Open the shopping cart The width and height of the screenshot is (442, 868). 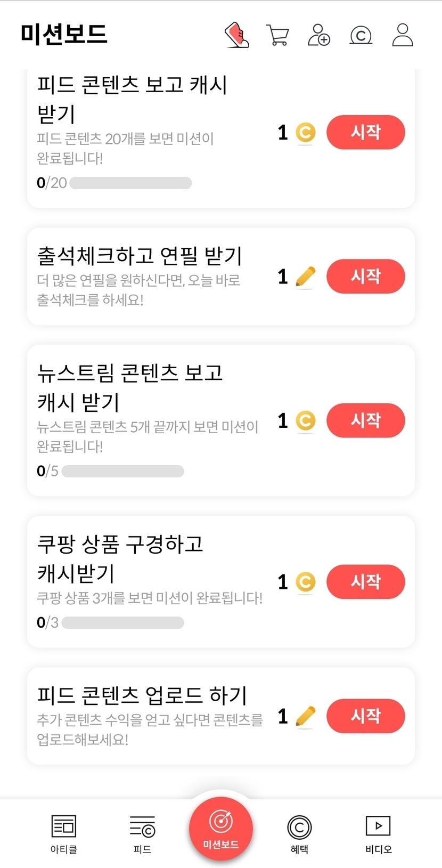click(x=277, y=35)
